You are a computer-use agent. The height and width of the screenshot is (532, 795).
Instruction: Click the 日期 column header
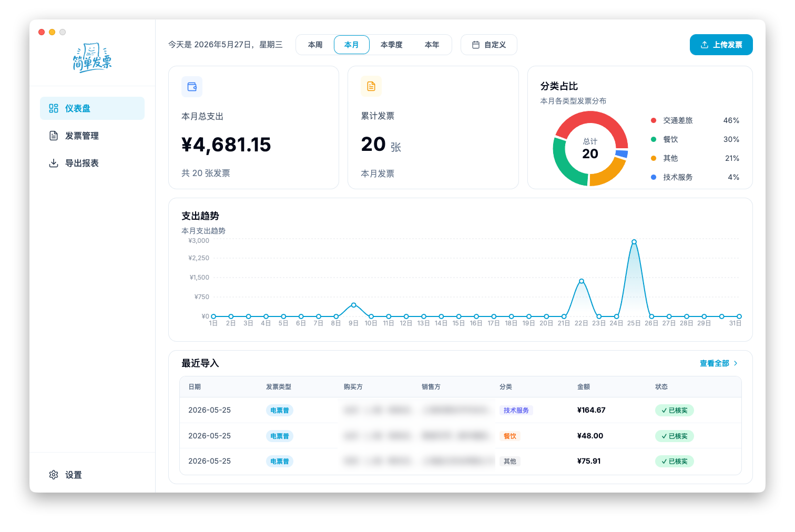coord(195,387)
